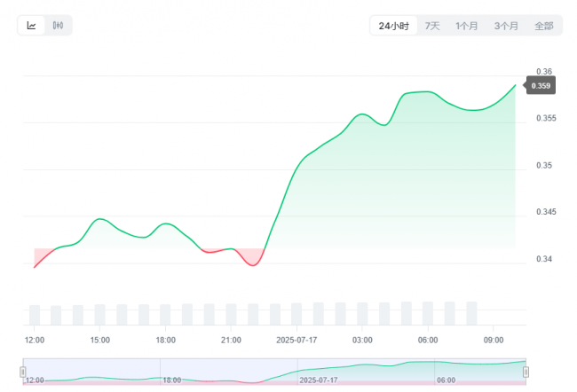Click the 09:00 label on time axis
Screen dimensions: 577x392
tap(494, 341)
